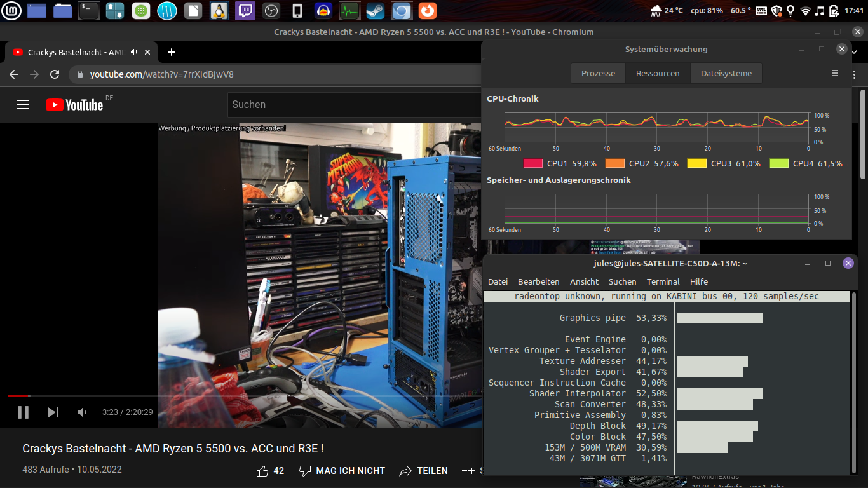Screen dimensions: 868x488
Task: Open the phone connect panel icon
Action: (x=297, y=10)
